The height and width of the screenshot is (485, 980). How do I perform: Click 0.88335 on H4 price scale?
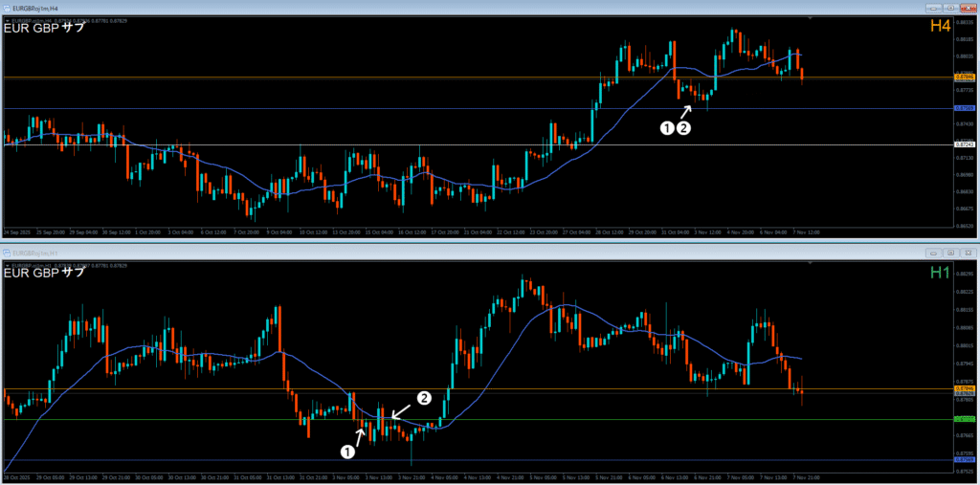[963, 22]
